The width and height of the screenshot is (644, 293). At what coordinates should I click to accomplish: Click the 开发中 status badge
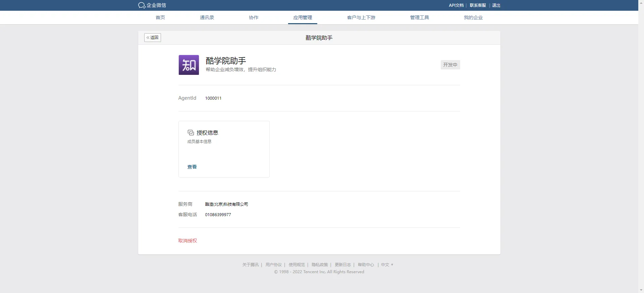coord(450,65)
